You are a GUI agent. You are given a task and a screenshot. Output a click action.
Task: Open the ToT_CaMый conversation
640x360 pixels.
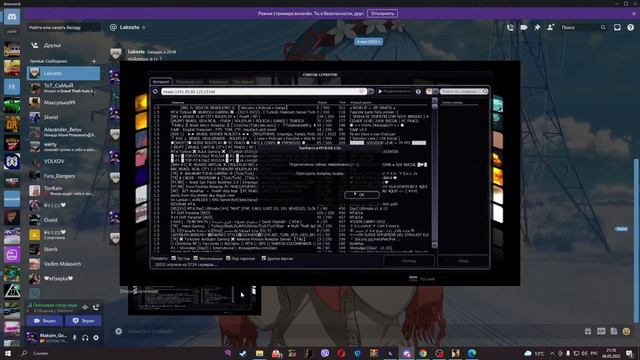tap(64, 88)
